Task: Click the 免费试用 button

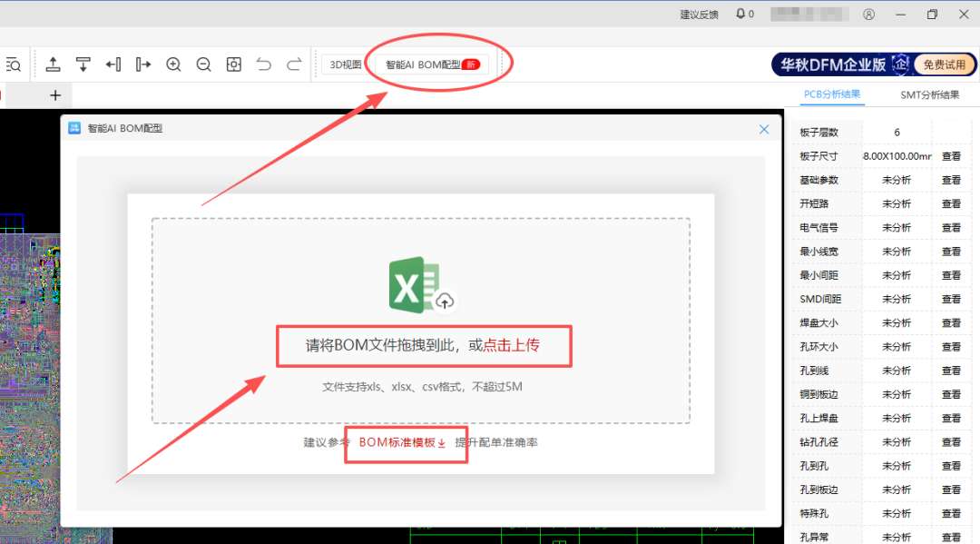Action: coord(944,64)
